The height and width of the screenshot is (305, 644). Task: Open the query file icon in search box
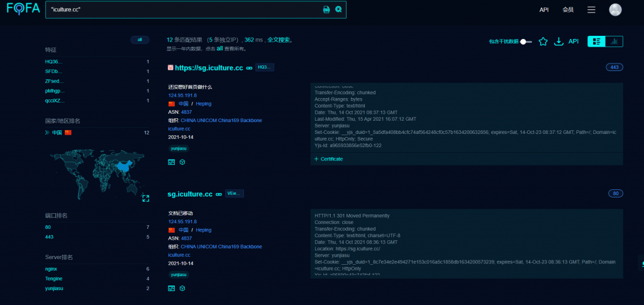click(326, 9)
